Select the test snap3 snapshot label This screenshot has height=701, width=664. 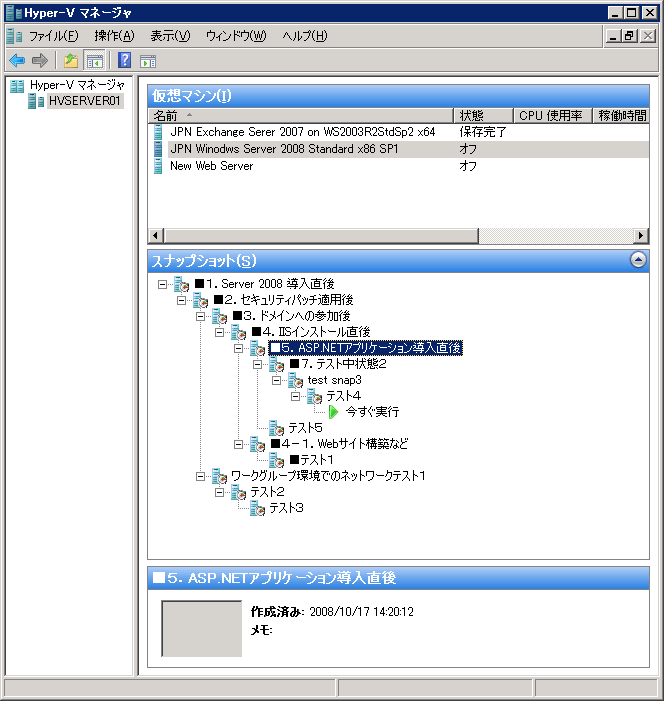tap(334, 380)
